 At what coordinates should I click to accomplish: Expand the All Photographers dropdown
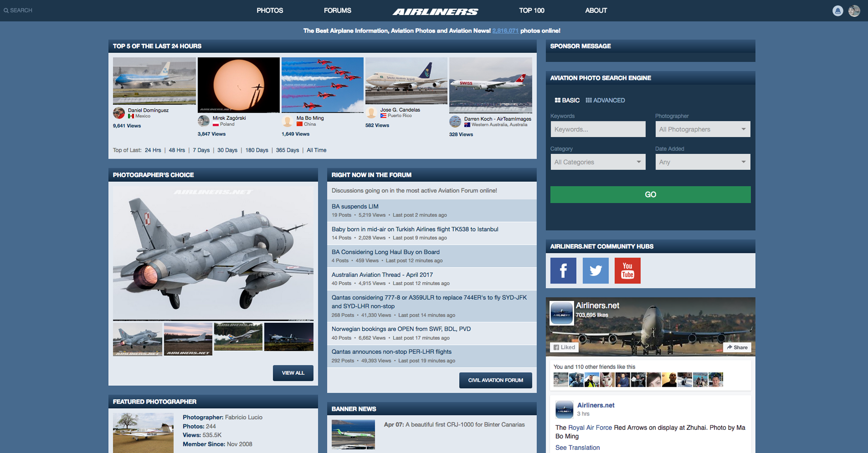tap(703, 129)
